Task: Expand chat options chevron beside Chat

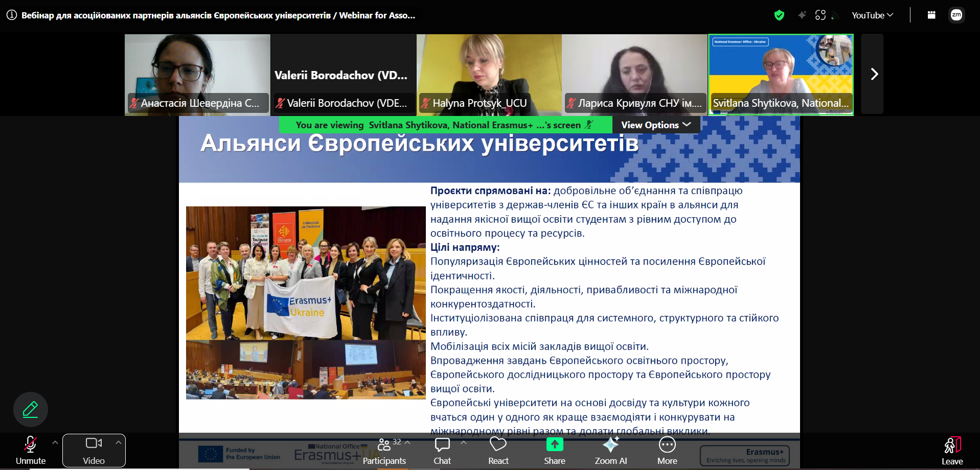Action: pos(464,442)
